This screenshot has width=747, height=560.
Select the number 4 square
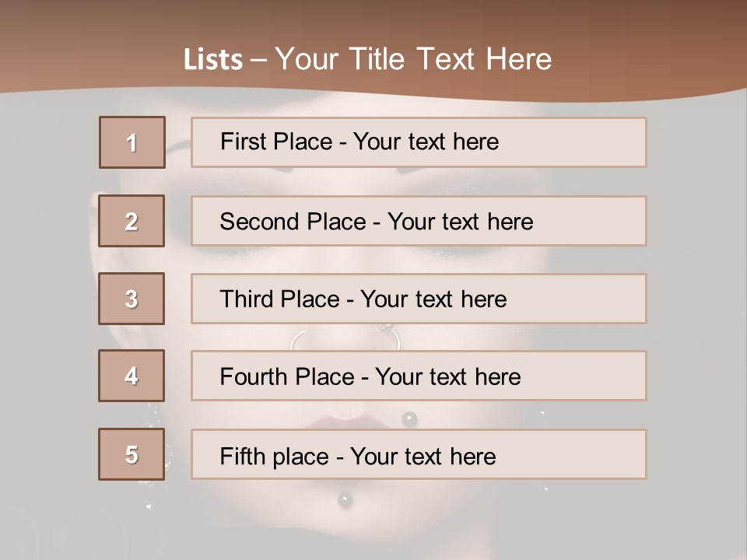tap(132, 376)
